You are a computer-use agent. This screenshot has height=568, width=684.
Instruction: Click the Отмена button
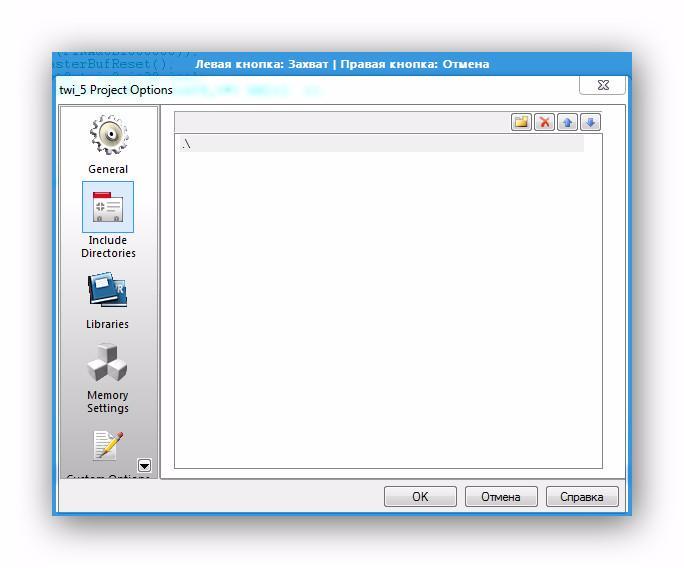coord(501,496)
